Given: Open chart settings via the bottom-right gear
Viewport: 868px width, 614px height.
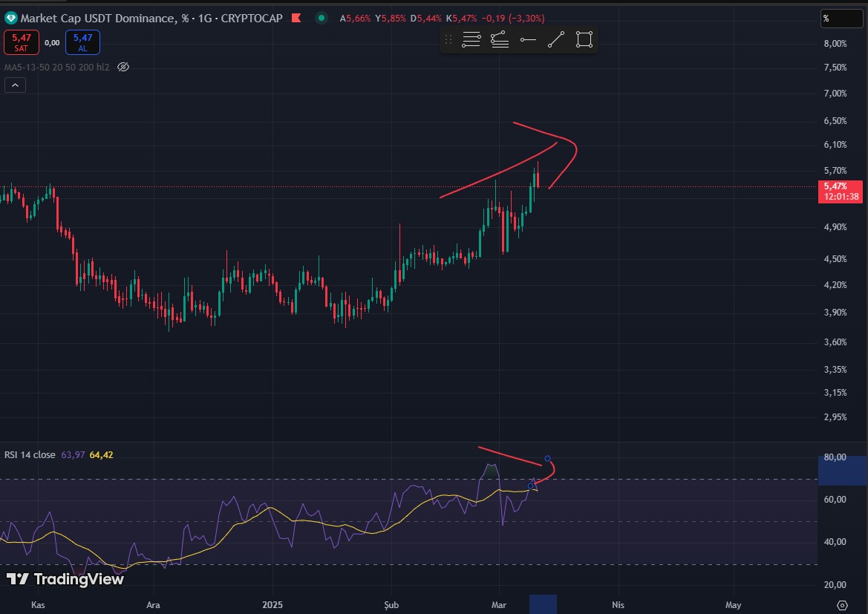Looking at the screenshot, I should (841, 605).
